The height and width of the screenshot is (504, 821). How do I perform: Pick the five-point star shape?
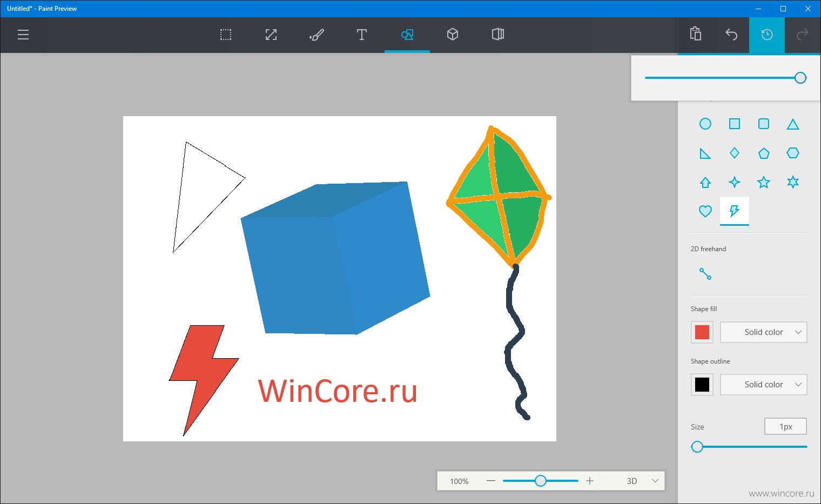(764, 183)
